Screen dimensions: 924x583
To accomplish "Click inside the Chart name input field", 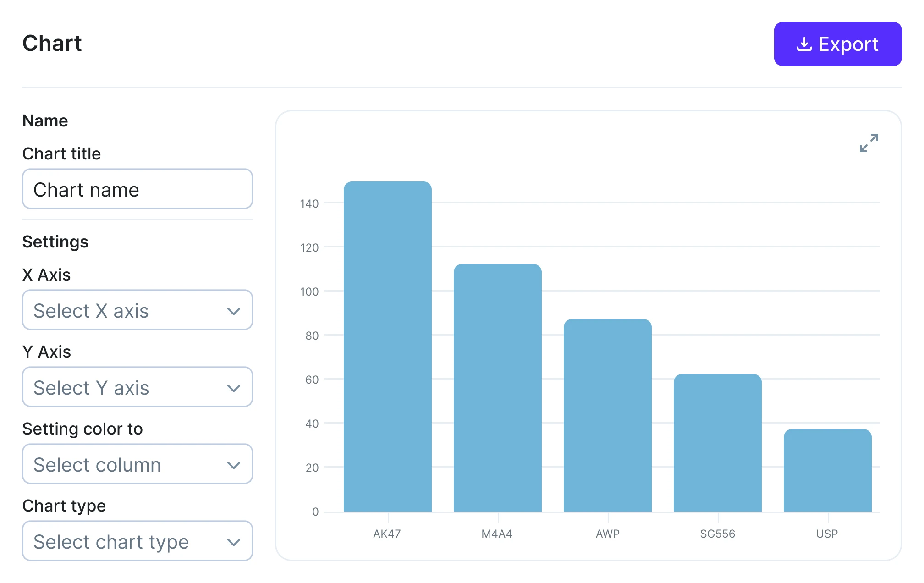I will click(x=137, y=189).
